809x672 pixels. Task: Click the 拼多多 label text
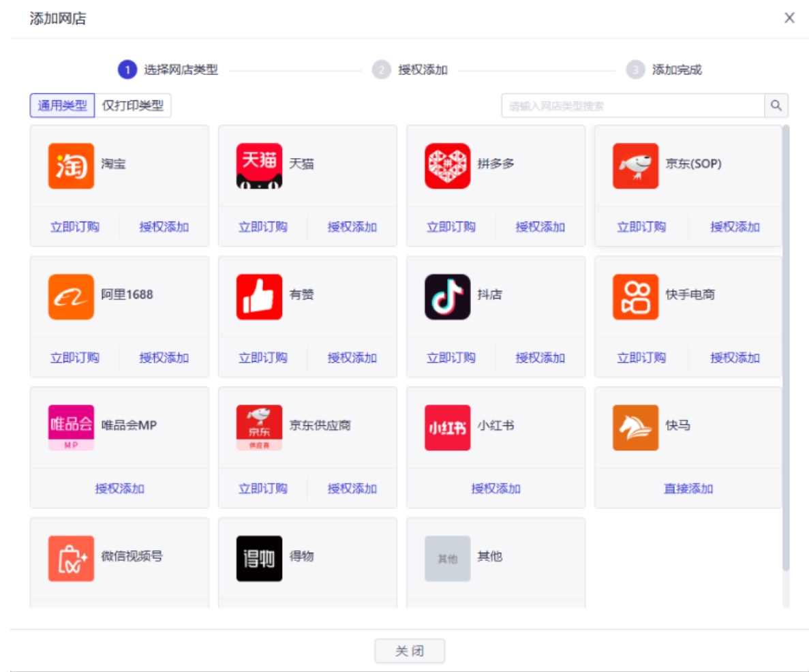(495, 164)
